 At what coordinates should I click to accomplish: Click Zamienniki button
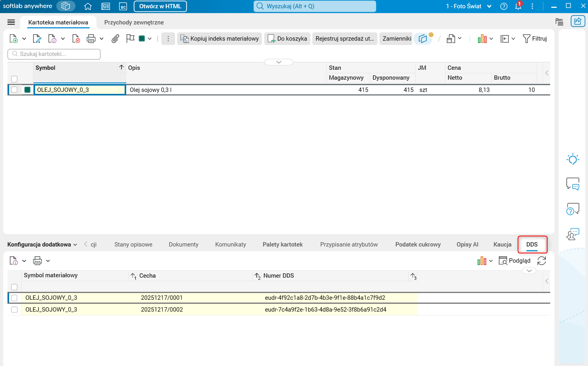[397, 39]
